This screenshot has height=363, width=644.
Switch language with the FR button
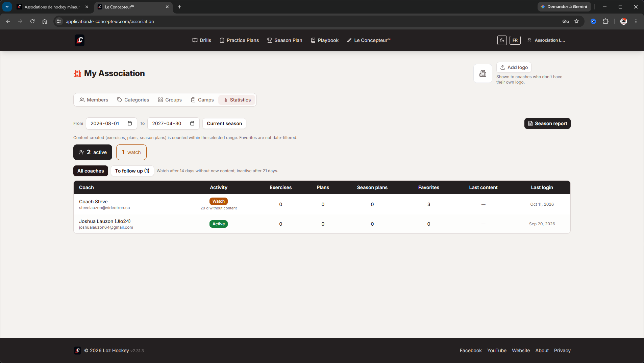click(x=515, y=40)
